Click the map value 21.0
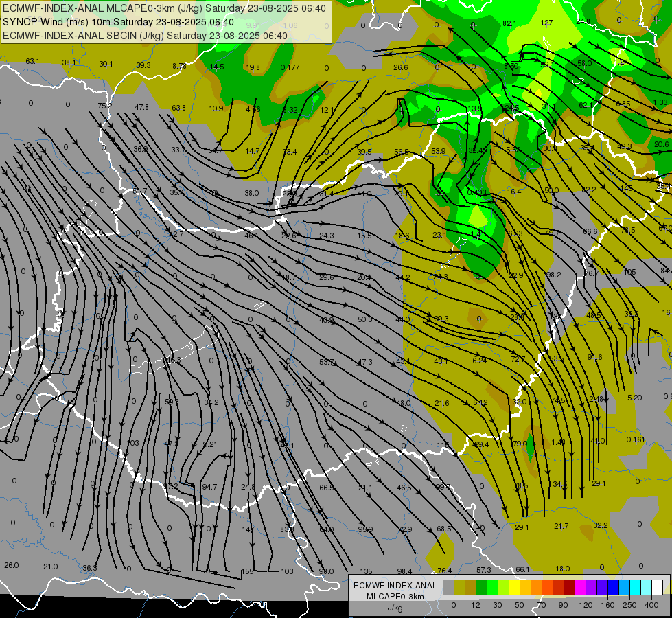The height and width of the screenshot is (618, 672). pyautogui.click(x=50, y=566)
